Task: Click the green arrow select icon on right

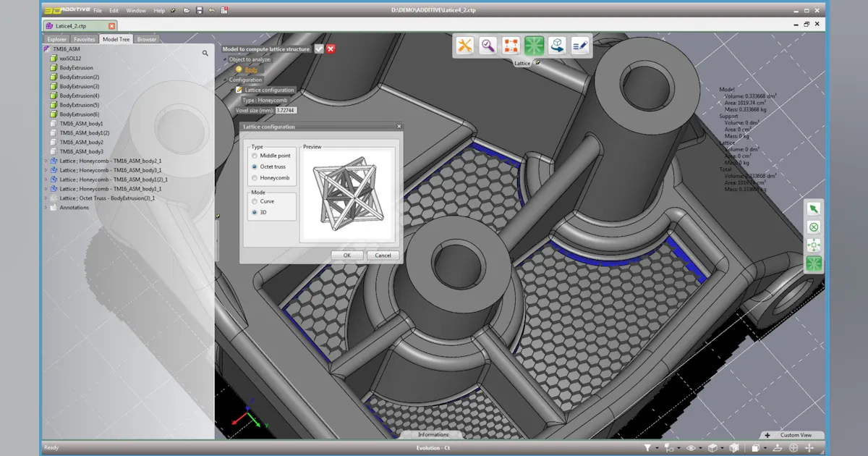Action: tap(814, 208)
